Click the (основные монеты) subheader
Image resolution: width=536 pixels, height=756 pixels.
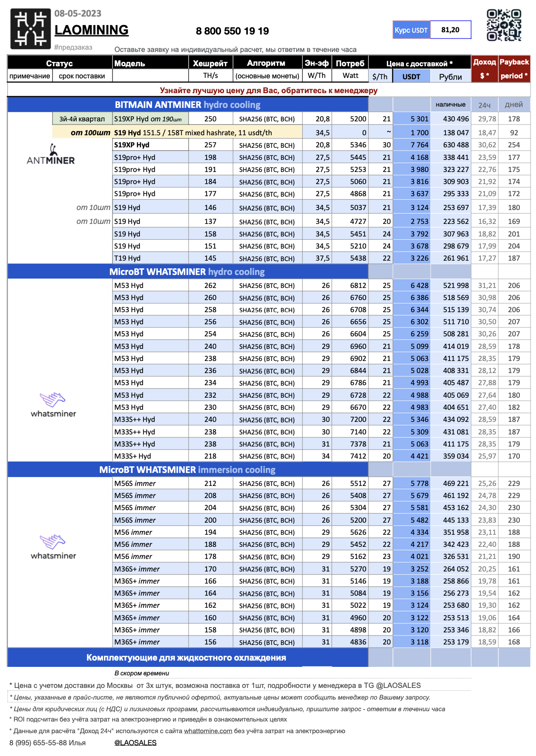point(267,76)
